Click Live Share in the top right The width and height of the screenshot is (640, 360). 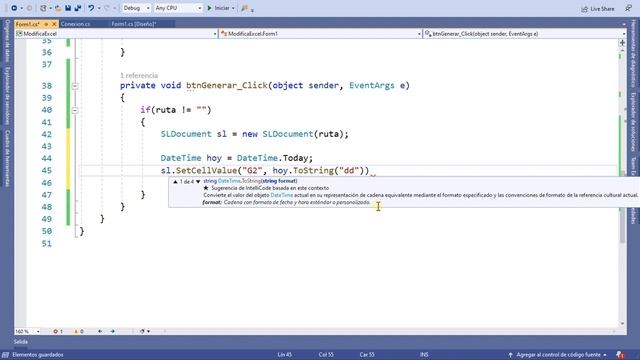pyautogui.click(x=598, y=9)
